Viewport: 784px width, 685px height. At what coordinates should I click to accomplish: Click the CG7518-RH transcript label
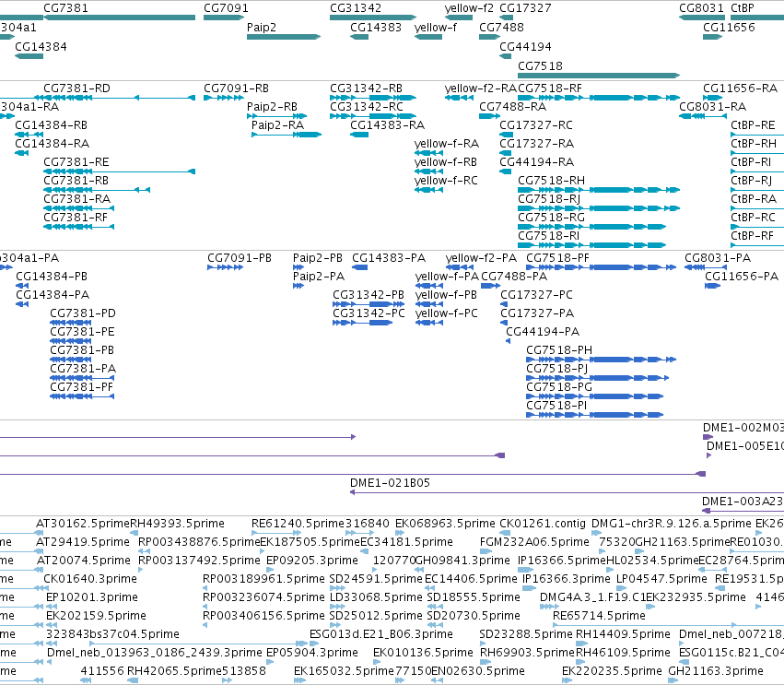[551, 181]
